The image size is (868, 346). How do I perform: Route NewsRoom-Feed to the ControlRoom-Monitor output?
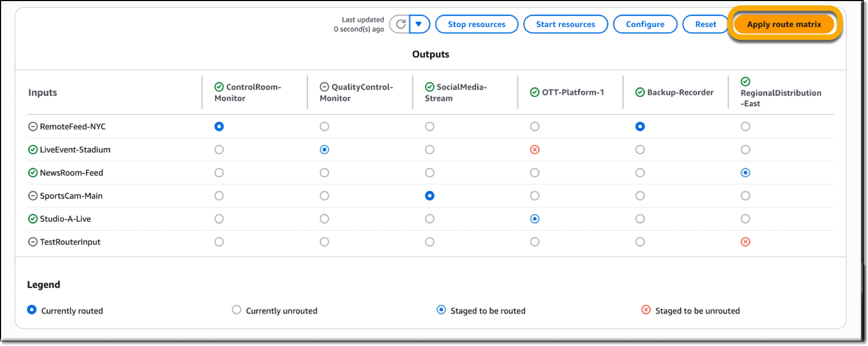tap(219, 173)
